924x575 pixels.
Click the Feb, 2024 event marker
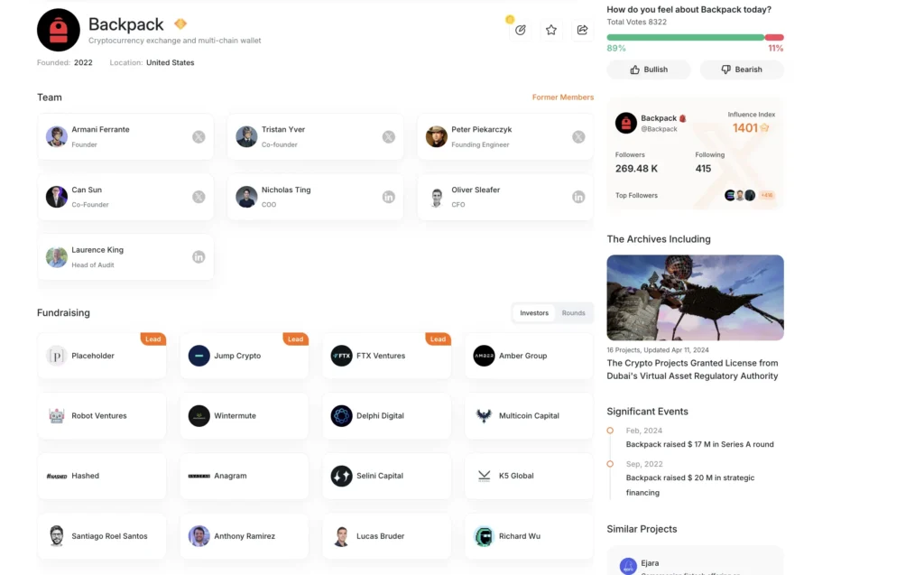[611, 431]
